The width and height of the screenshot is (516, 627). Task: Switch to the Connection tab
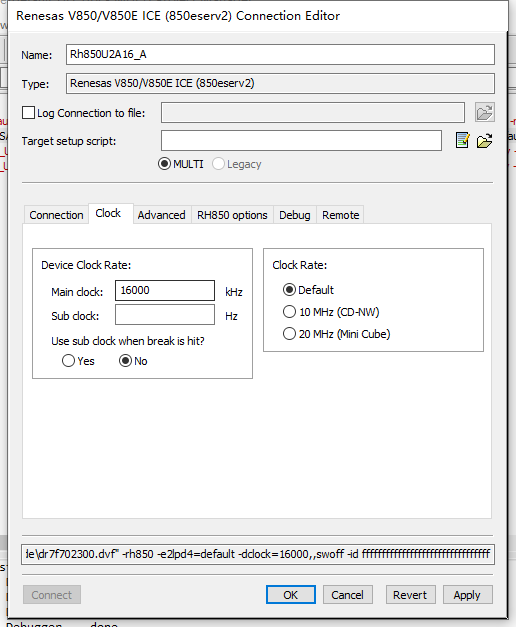click(56, 215)
